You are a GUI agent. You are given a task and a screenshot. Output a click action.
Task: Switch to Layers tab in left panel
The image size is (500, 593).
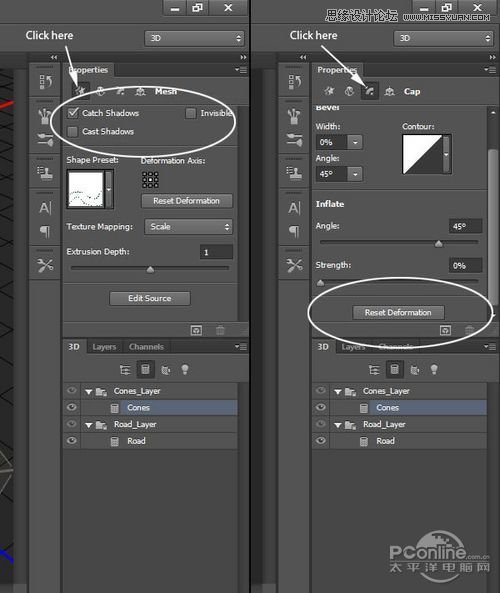[x=104, y=347]
